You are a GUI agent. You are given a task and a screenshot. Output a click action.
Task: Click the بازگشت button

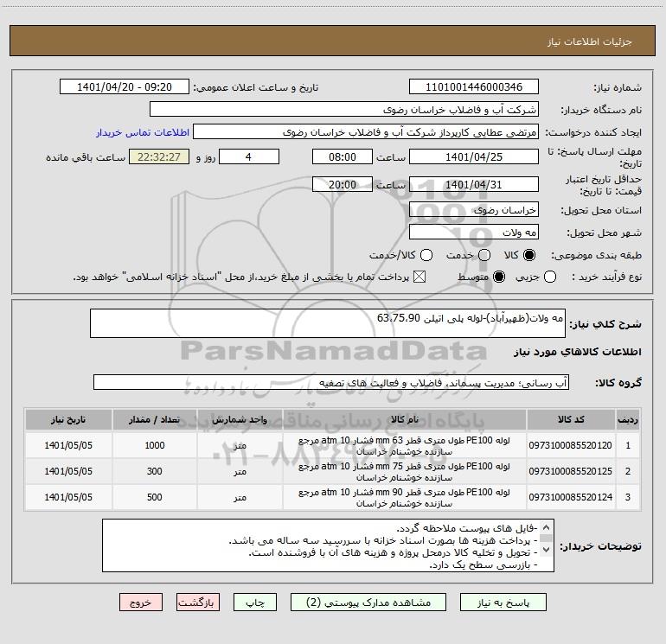[198, 603]
